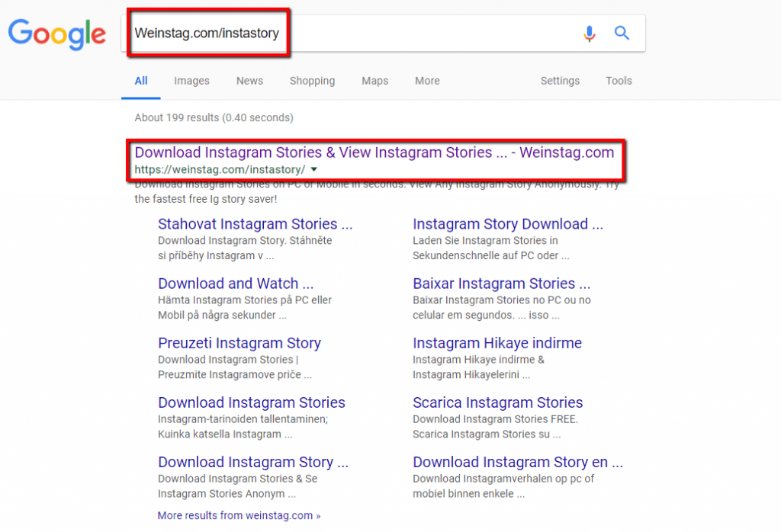Open the Instagram Story Download sitelink
781x532 pixels.
pyautogui.click(x=507, y=224)
